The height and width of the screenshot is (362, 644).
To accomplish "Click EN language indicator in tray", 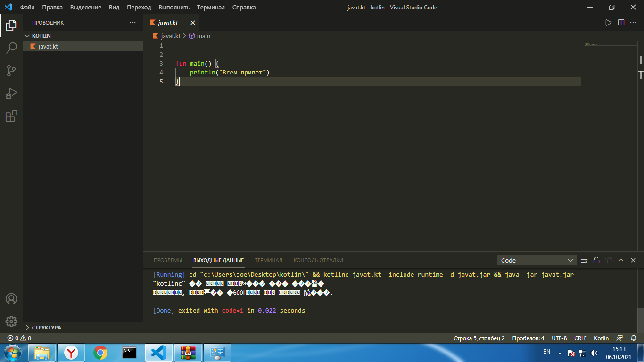I will 546,352.
